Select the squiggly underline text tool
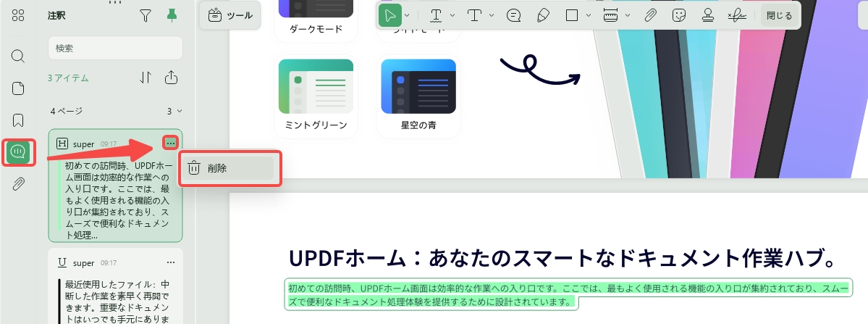Viewport: 868px width, 324px height. [437, 15]
